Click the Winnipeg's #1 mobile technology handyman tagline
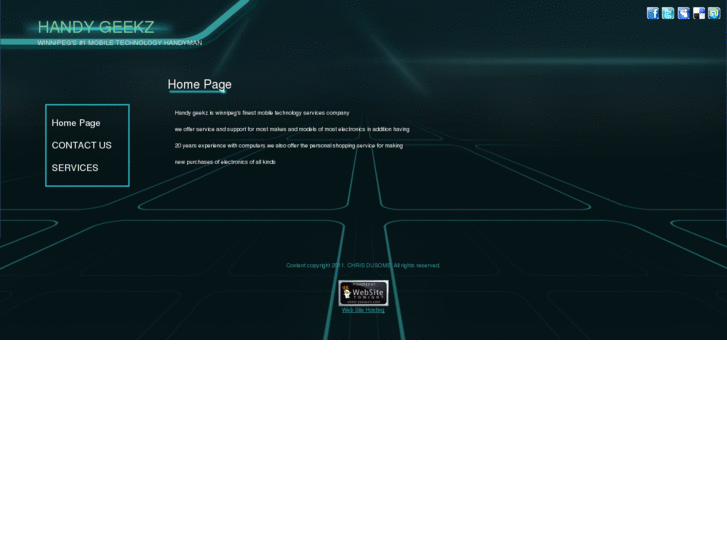 click(x=120, y=43)
